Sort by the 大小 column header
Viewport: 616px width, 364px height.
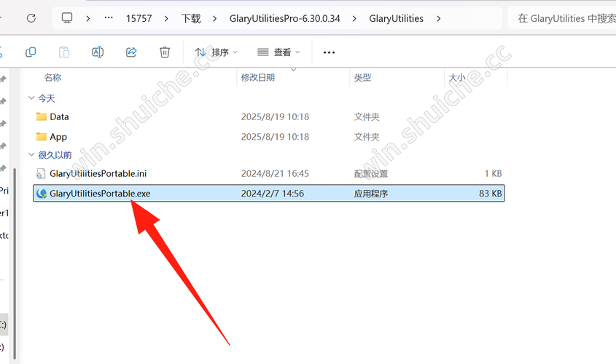point(457,77)
